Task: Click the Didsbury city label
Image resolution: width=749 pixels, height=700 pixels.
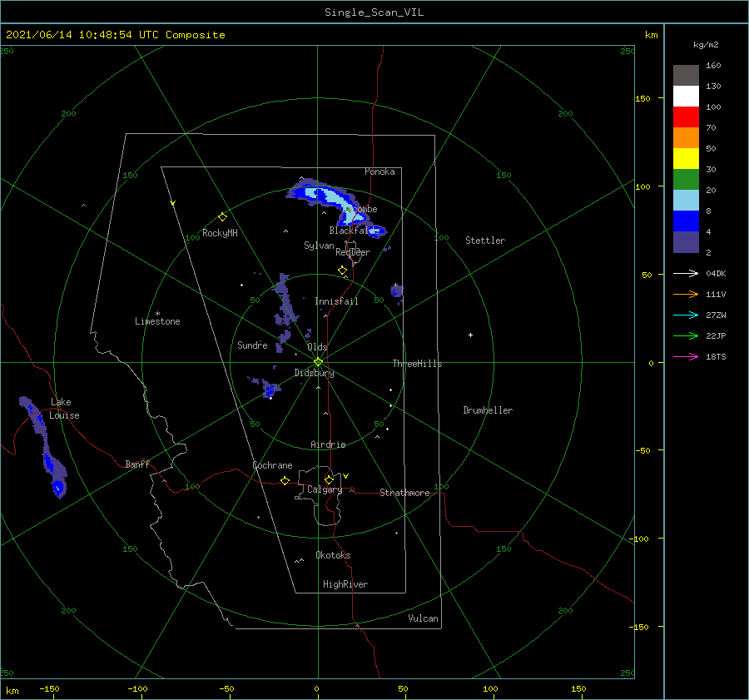Action: coord(314,373)
